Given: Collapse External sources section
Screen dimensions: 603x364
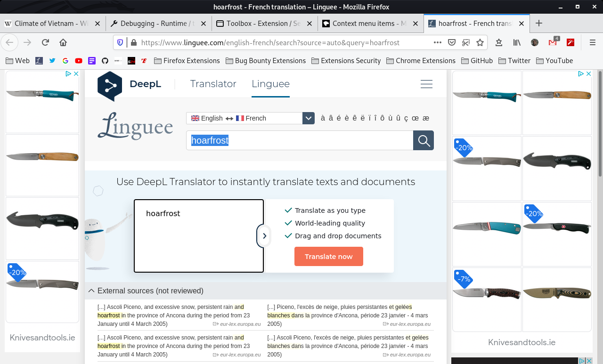Looking at the screenshot, I should point(91,291).
